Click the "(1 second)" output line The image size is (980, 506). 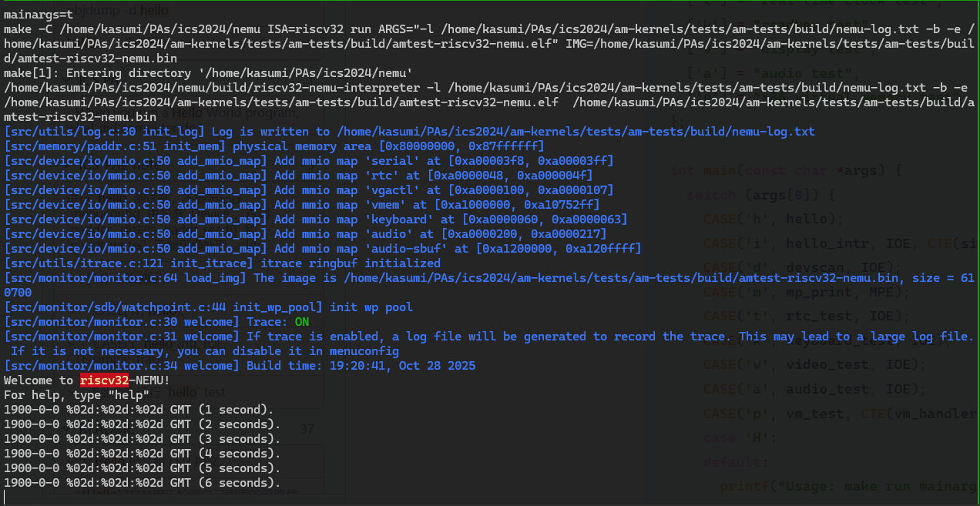tap(139, 410)
